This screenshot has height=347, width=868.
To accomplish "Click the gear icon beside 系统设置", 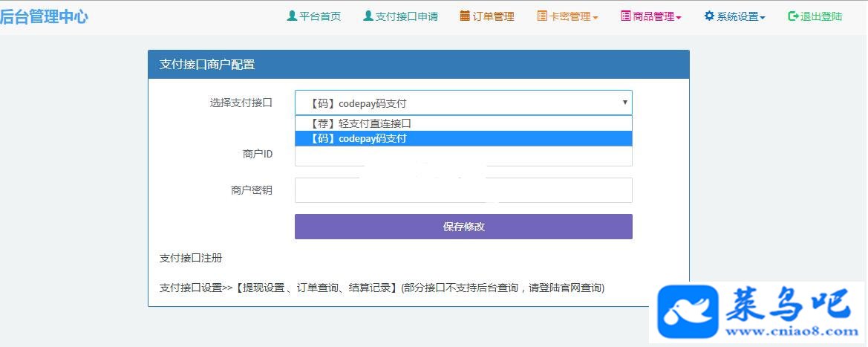I will pyautogui.click(x=709, y=16).
